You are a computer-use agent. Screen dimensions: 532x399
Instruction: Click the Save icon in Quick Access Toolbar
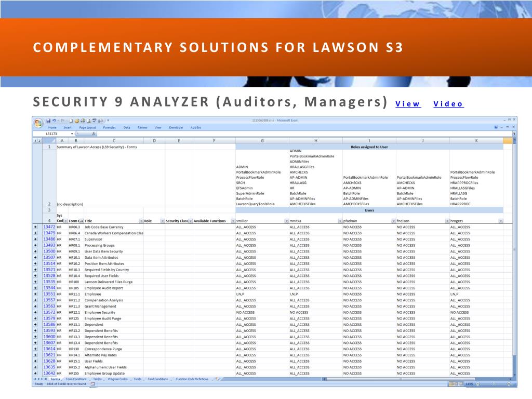point(48,121)
